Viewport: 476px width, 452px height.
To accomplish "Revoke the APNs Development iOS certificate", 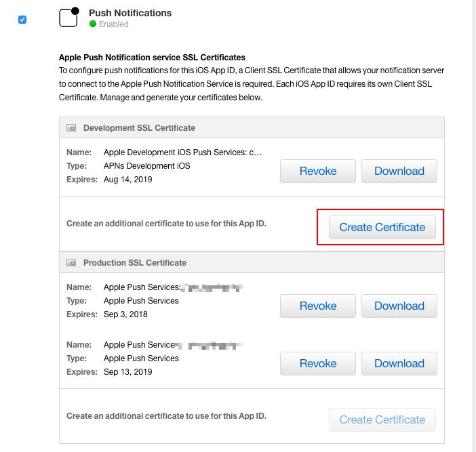I will point(318,171).
